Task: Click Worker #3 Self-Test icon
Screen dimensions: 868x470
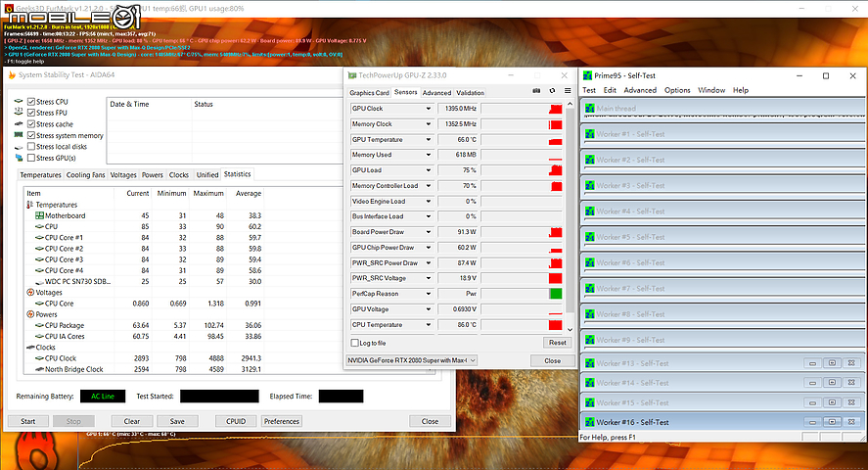Action: tap(589, 185)
